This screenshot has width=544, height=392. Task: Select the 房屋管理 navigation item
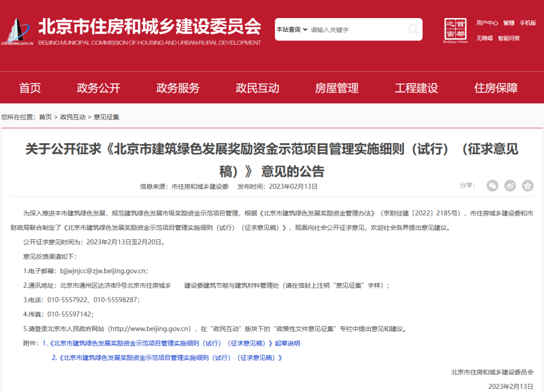(336, 88)
